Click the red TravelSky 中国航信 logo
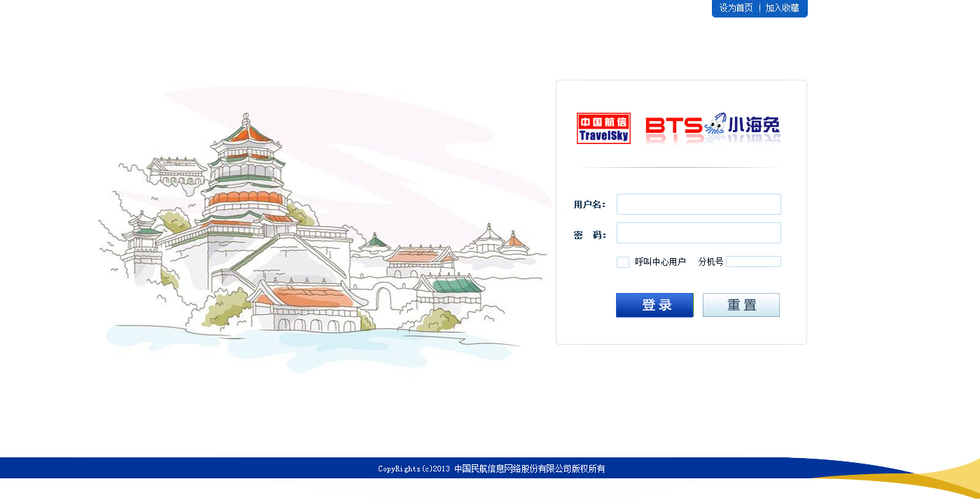 tap(603, 129)
